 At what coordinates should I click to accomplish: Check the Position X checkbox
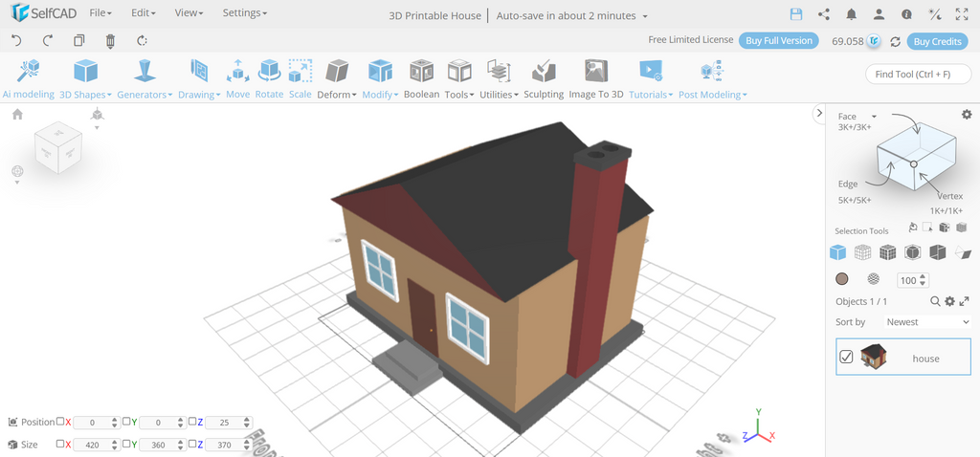60,422
